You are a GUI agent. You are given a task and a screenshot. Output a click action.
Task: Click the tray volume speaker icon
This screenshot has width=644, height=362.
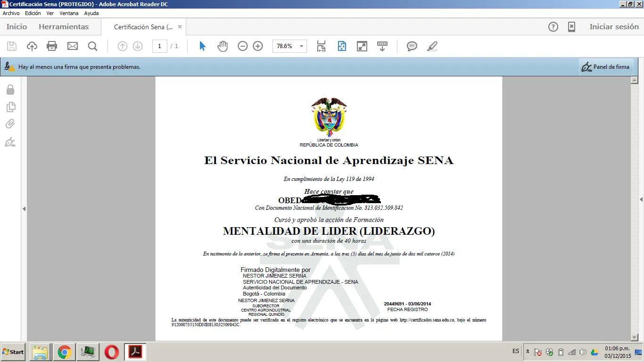click(583, 352)
